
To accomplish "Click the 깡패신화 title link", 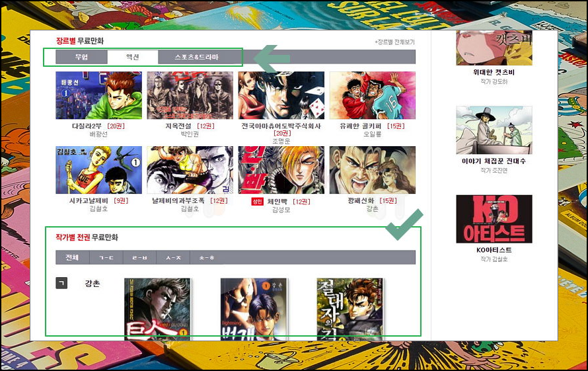I will click(361, 201).
